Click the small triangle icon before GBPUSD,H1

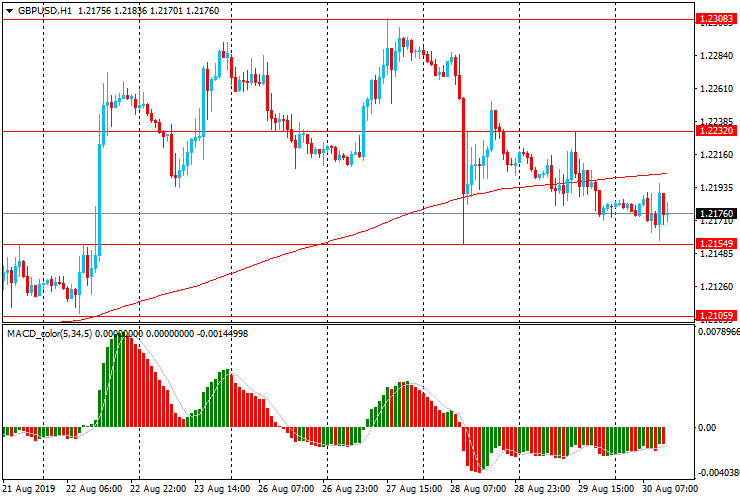click(x=10, y=10)
